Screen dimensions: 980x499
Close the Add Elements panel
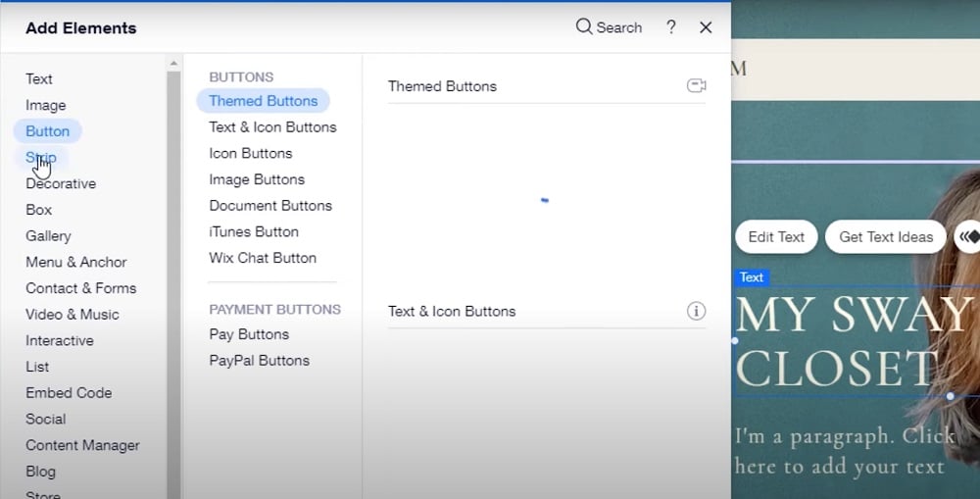pos(706,27)
